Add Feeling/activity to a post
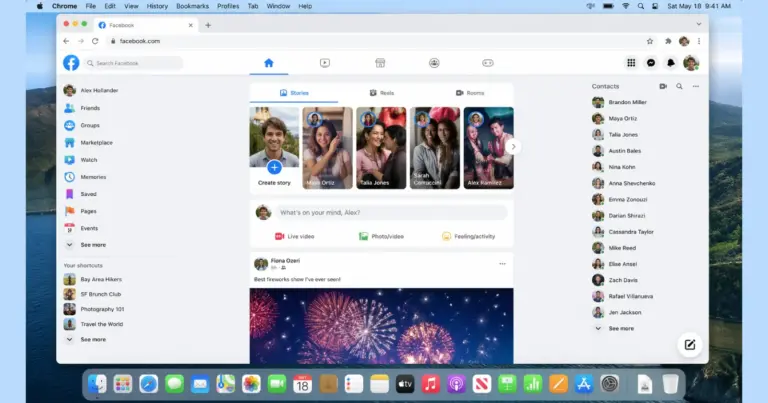 [x=468, y=237]
